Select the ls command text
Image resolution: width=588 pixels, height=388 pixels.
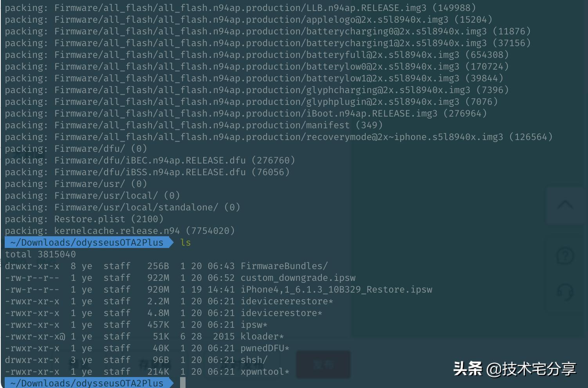click(186, 242)
